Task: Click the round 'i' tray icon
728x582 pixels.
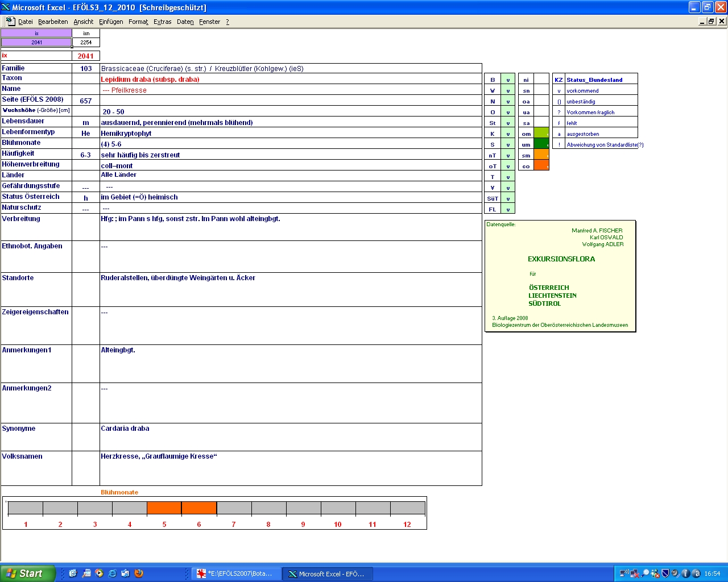Action: click(x=686, y=573)
